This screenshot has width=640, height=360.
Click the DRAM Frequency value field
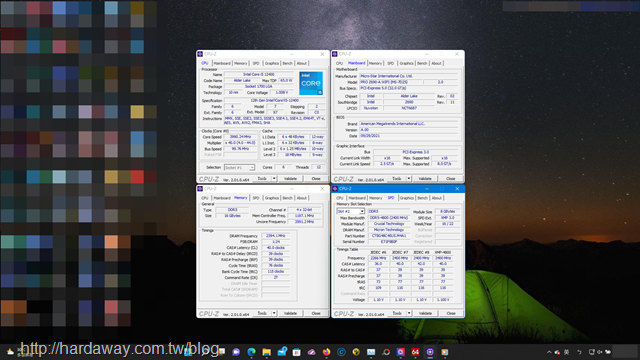point(276,236)
